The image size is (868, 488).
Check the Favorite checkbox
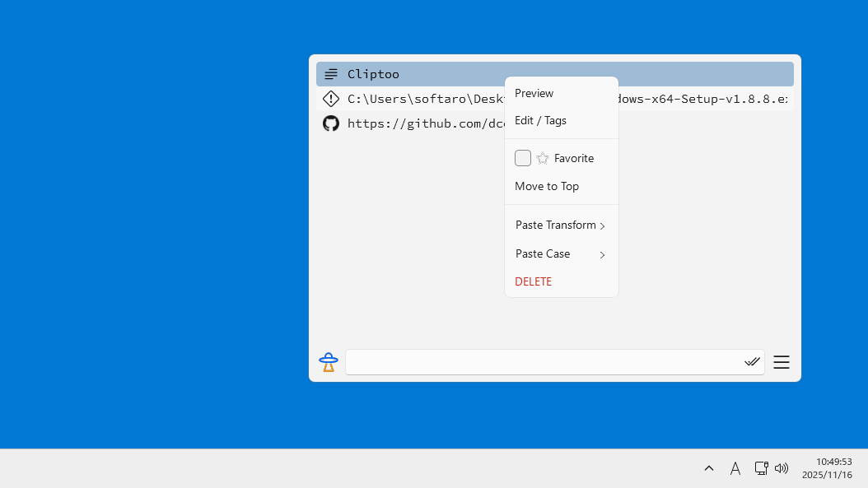point(523,158)
